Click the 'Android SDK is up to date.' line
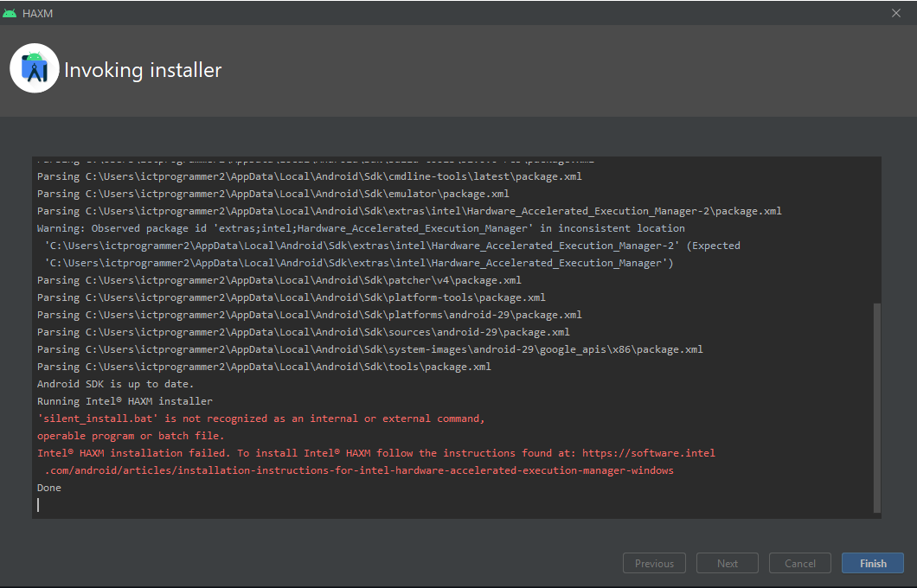 coord(115,384)
